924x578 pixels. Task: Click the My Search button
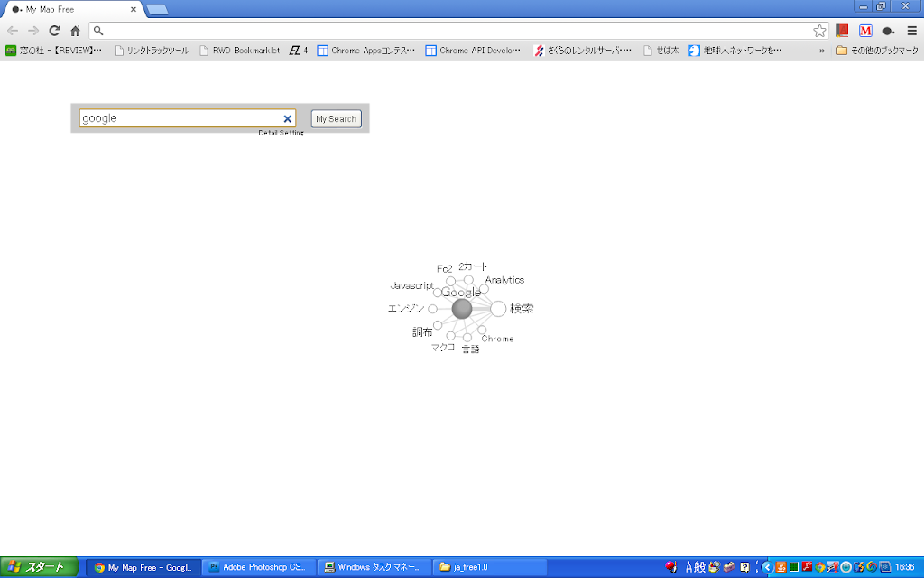[x=336, y=118]
